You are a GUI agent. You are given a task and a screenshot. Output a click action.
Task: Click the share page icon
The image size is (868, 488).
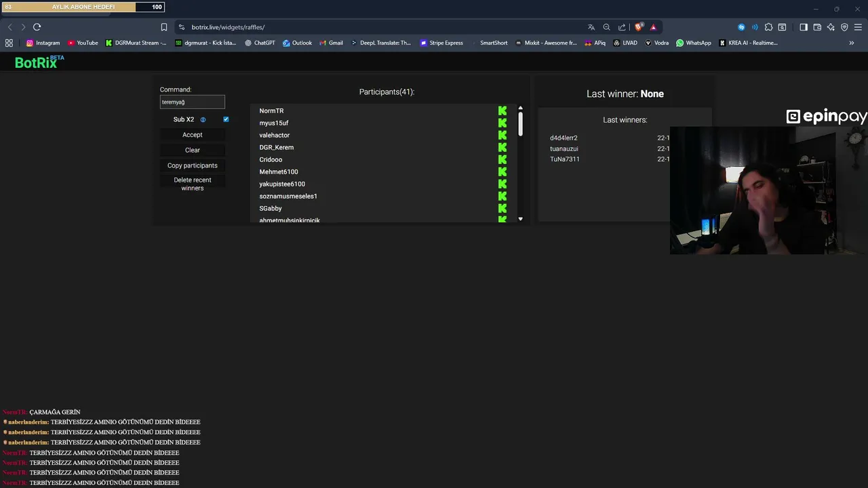[x=622, y=27]
